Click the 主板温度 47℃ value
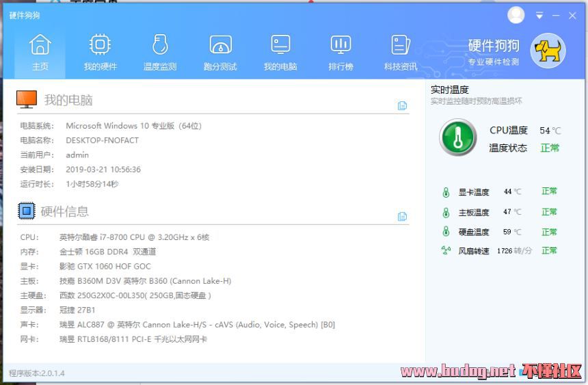 point(512,212)
